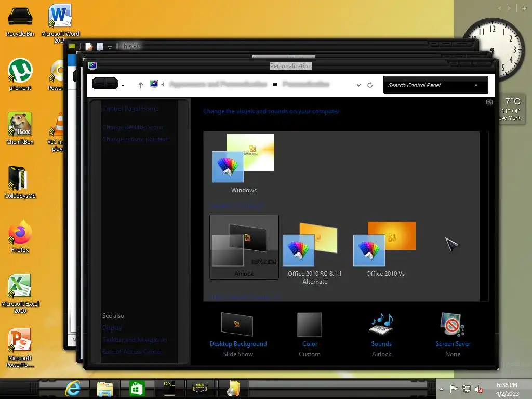Click new folder icon in This PC title bar
Viewport: 532px width, 399px height.
(100, 46)
